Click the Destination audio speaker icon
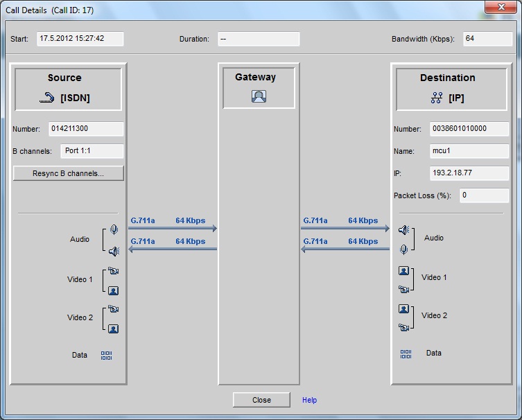This screenshot has height=420, width=522. pos(404,229)
